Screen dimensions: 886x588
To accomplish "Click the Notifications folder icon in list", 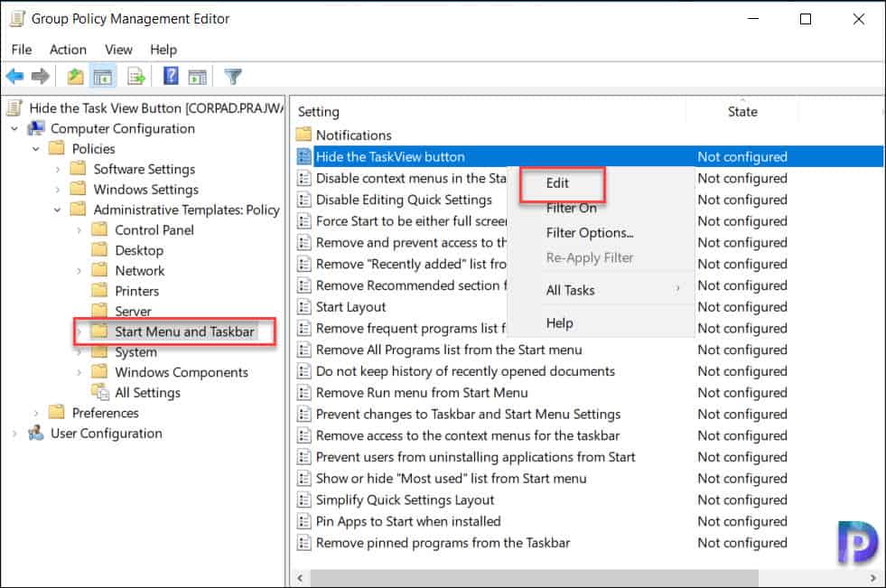I will 304,135.
